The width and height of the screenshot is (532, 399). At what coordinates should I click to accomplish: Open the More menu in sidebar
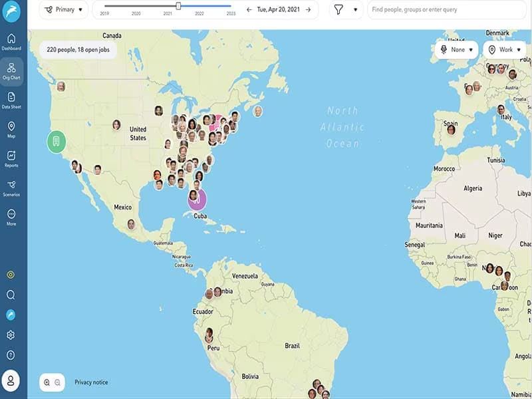coord(11,217)
